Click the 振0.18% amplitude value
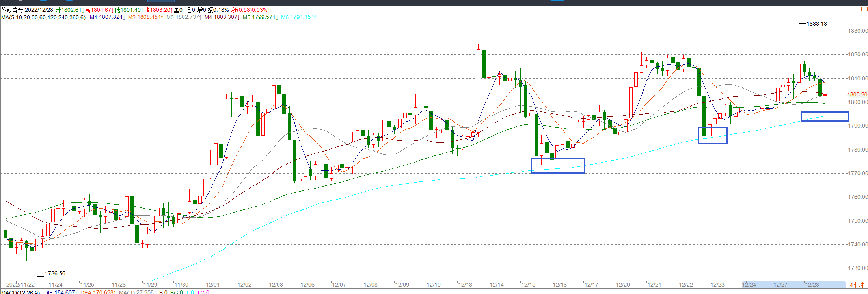868x294 pixels. tap(219, 10)
